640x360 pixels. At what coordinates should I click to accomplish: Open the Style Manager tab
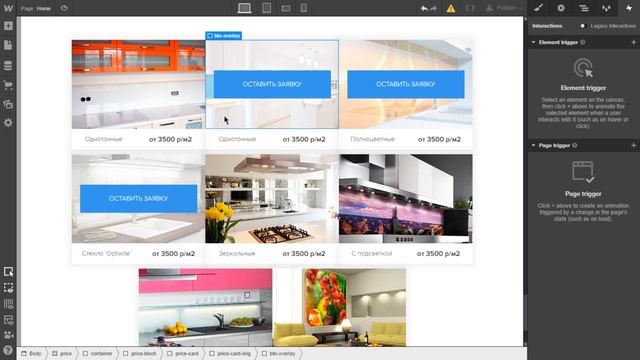(x=606, y=8)
